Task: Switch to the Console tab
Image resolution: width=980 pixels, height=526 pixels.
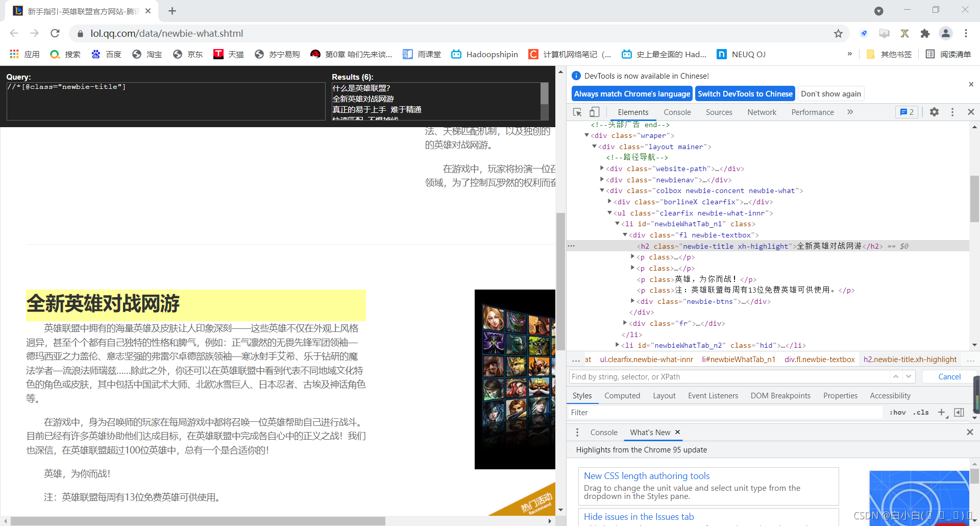Action: (677, 112)
